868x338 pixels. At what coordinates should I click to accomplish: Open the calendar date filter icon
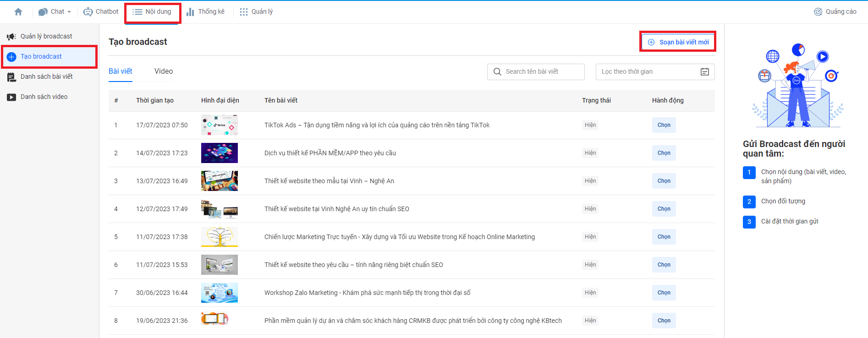pyautogui.click(x=704, y=72)
